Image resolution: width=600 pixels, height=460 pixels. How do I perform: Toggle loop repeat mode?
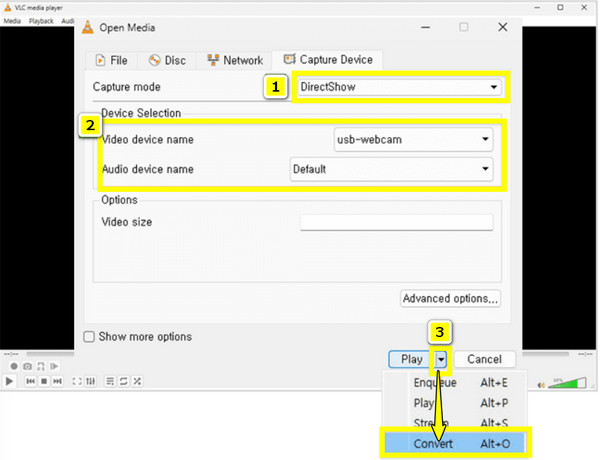coord(123,382)
